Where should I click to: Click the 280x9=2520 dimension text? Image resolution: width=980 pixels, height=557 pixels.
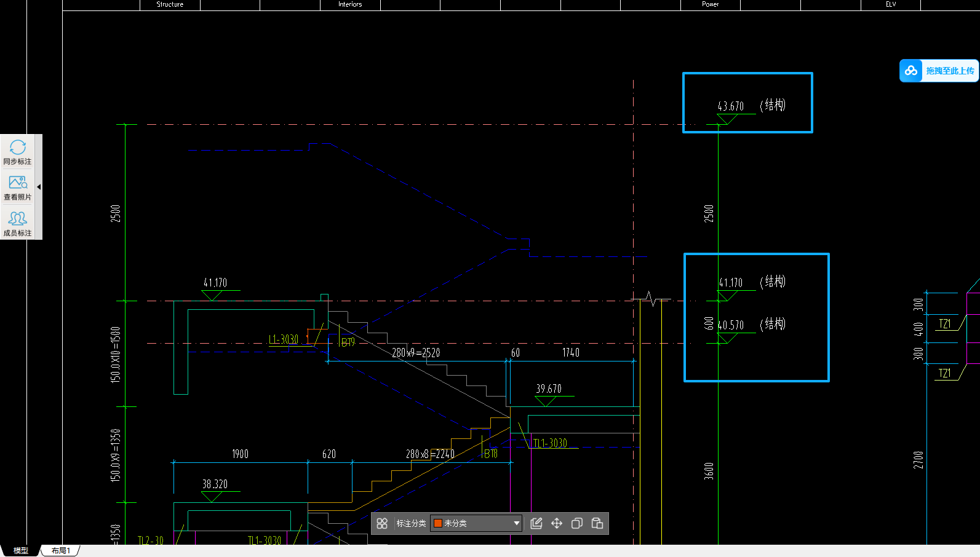[416, 353]
